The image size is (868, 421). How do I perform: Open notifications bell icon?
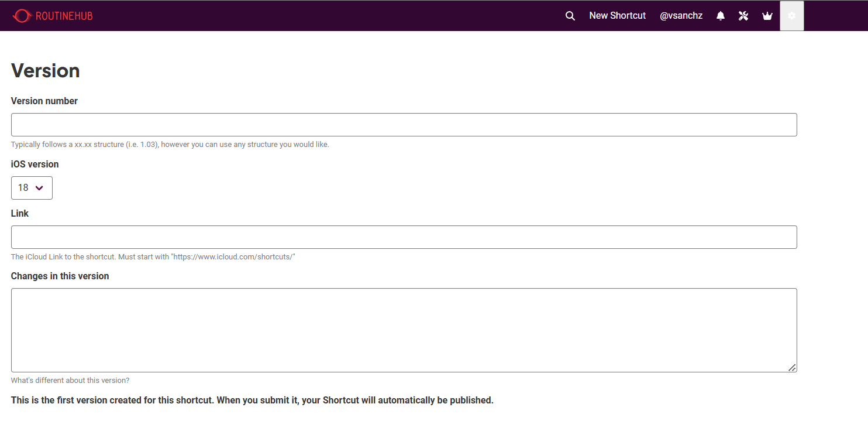click(x=721, y=16)
